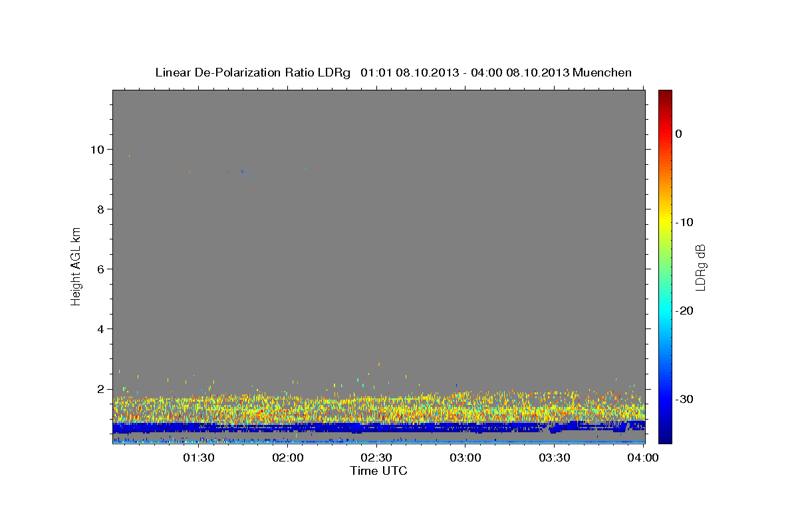
Task: Click the 'Muenchen' station name in title
Action: click(602, 72)
